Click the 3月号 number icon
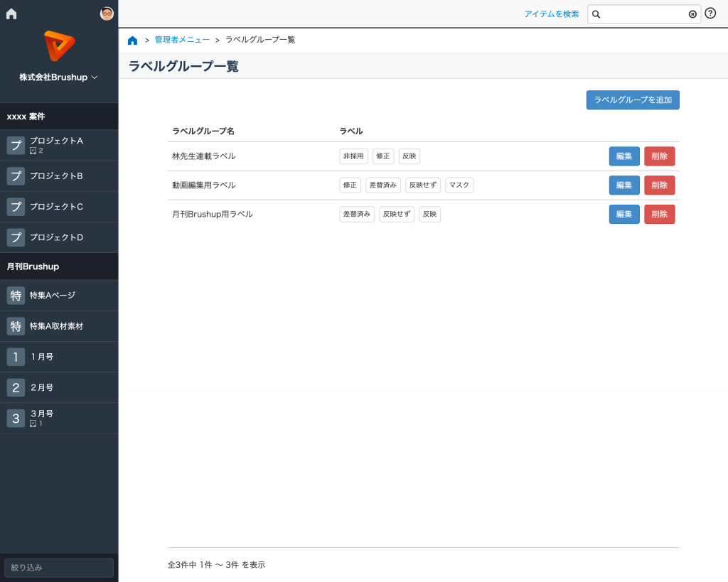728x582 pixels. point(16,418)
